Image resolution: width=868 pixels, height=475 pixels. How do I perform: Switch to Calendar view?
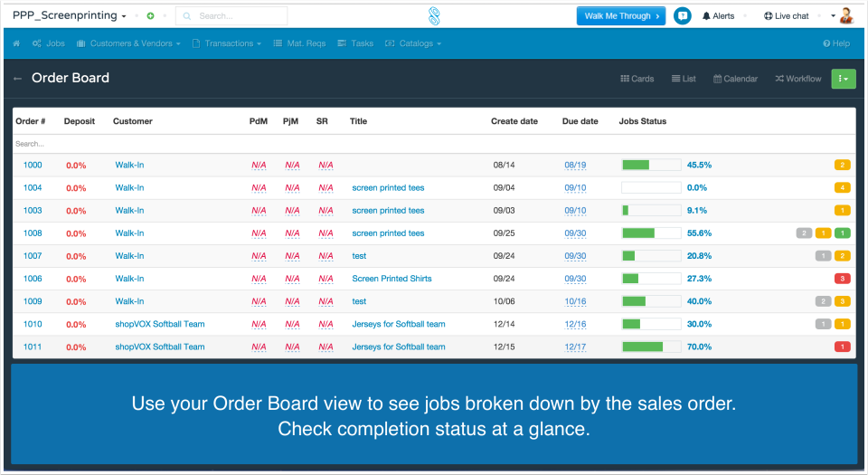(x=735, y=79)
